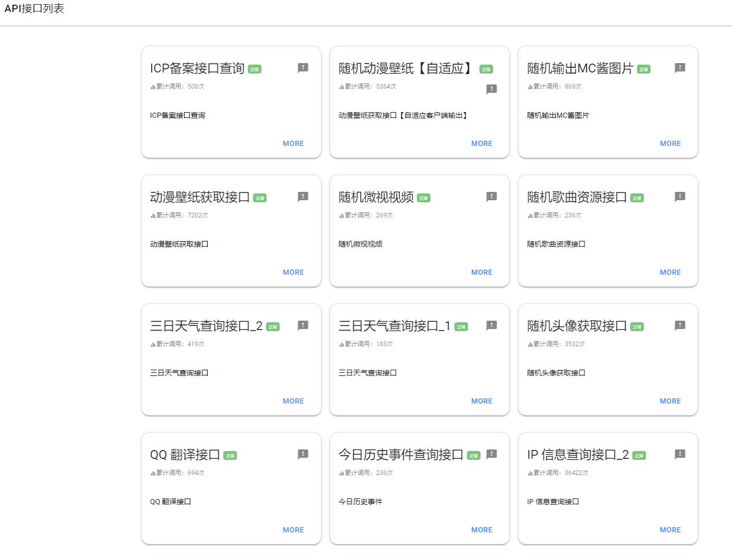Screen dimensions: 732x560
Task: Click the 随机头像获取接口 card title
Action: 577,326
